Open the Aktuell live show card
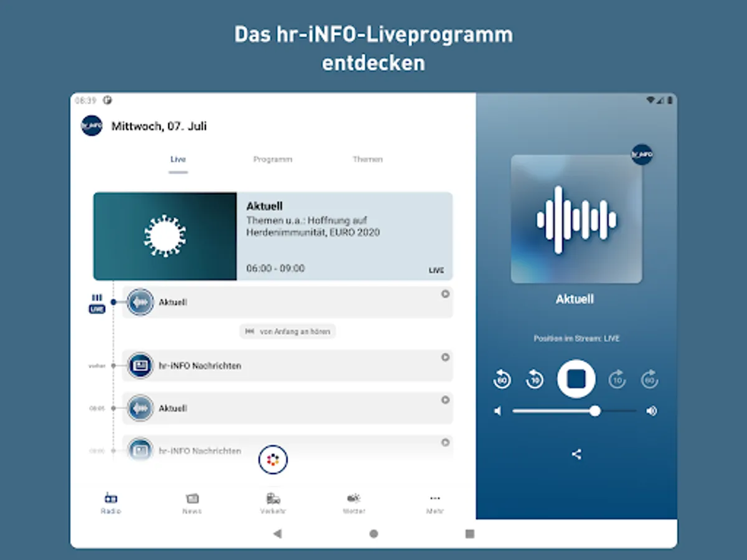The height and width of the screenshot is (560, 747). click(273, 236)
